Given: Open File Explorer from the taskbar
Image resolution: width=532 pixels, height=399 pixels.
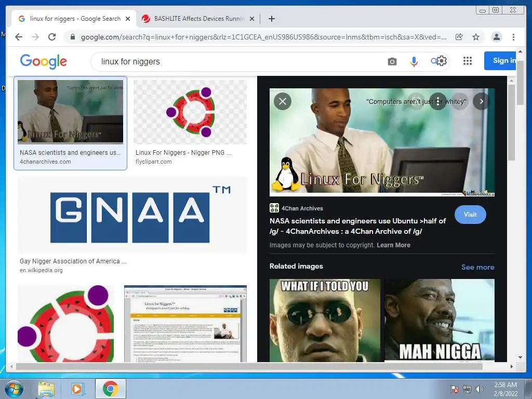Looking at the screenshot, I should (46, 389).
